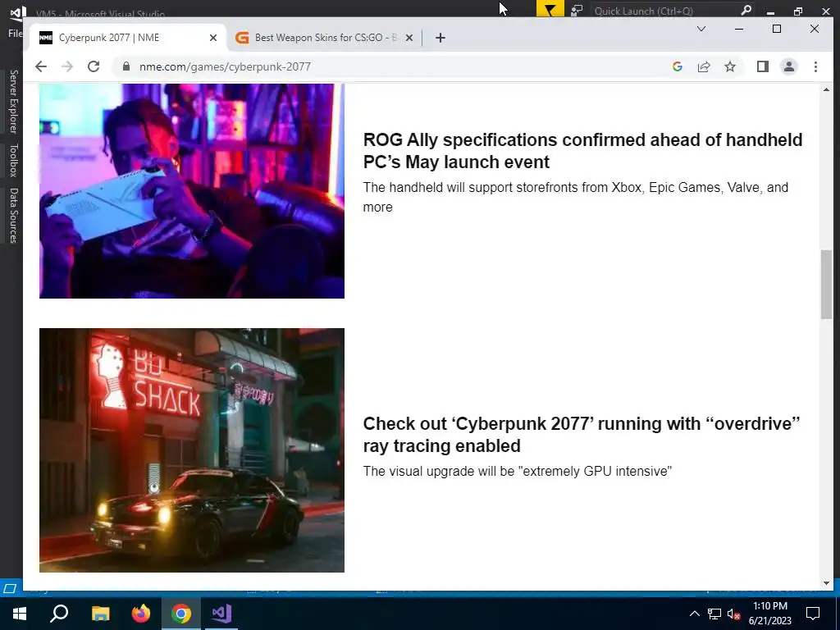Open the Server Explorer panel in Visual Studio

click(13, 101)
